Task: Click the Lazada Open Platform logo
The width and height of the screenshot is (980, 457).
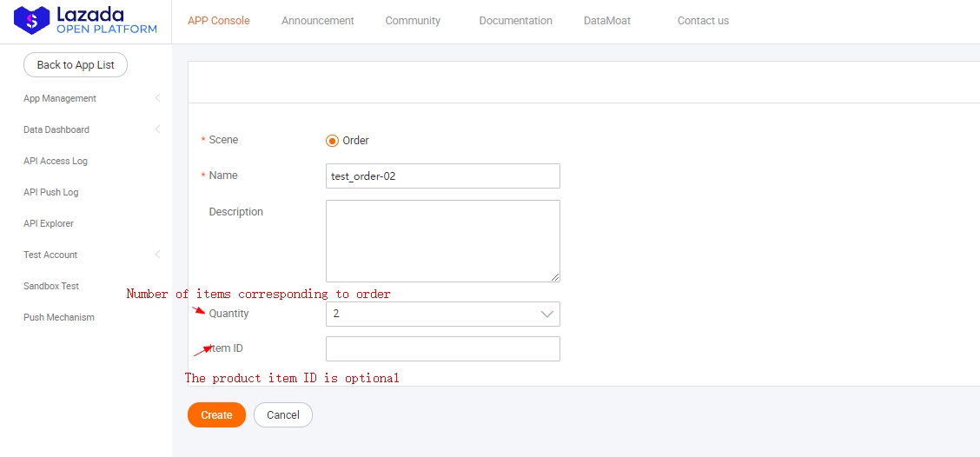Action: 85,21
